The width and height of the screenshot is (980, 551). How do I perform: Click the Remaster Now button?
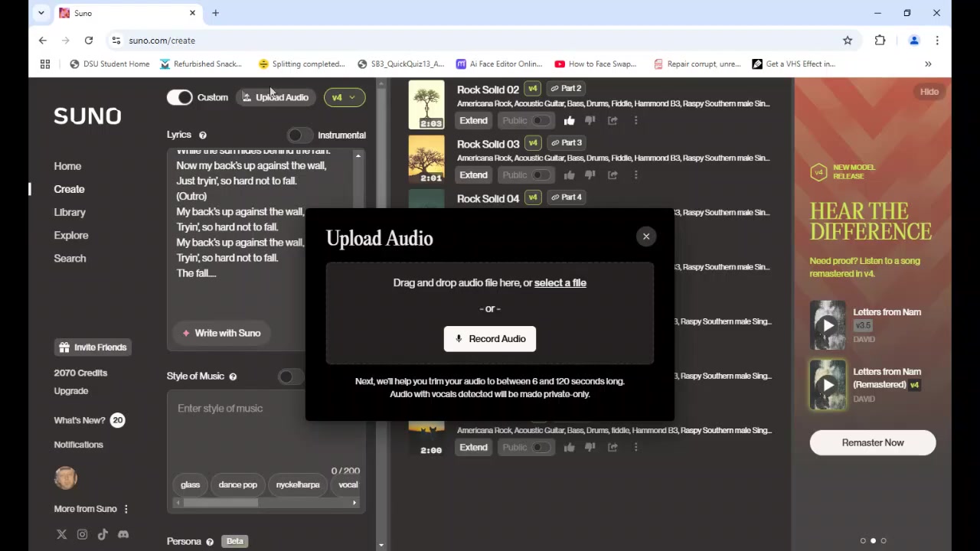(873, 442)
